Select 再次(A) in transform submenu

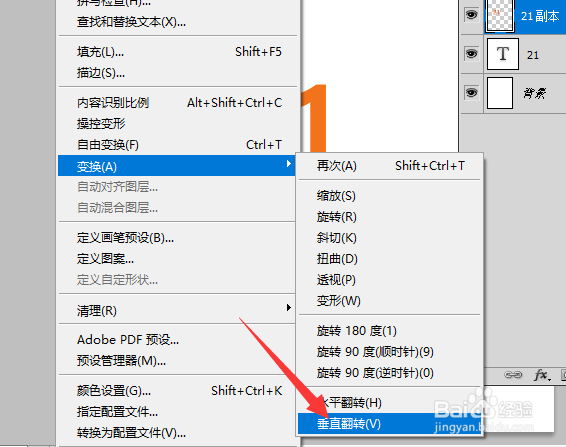click(x=390, y=166)
